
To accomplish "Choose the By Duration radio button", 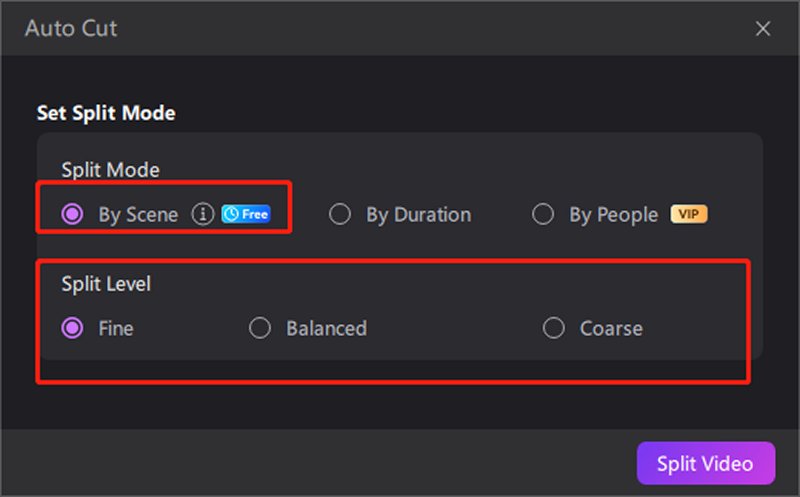I will pyautogui.click(x=340, y=214).
